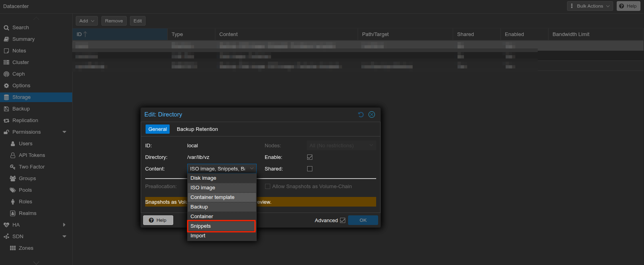
Task: Click the Shared column header
Action: pos(477,34)
